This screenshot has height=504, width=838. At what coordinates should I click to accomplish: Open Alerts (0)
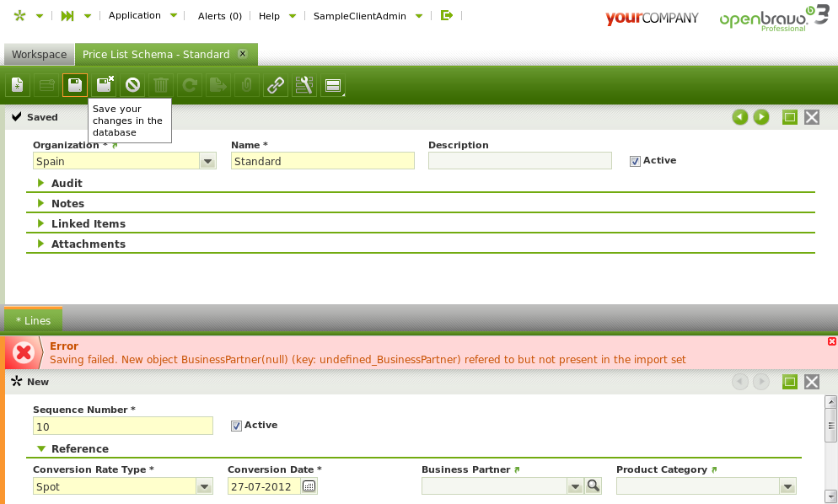tap(220, 16)
